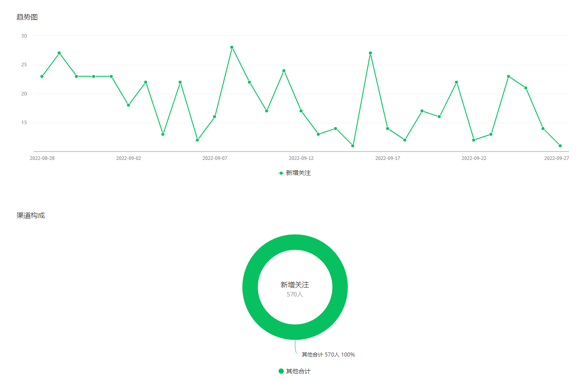Click the 570人 text inside the donut

(x=295, y=294)
